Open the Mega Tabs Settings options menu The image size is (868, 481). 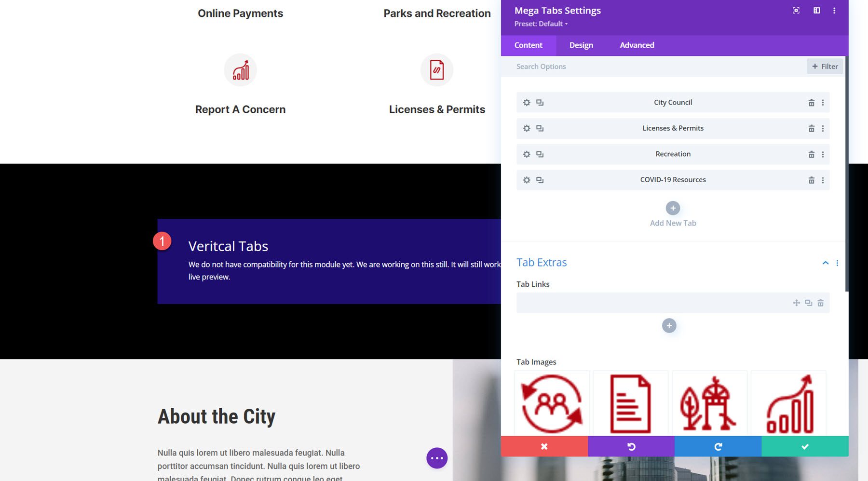(x=834, y=10)
